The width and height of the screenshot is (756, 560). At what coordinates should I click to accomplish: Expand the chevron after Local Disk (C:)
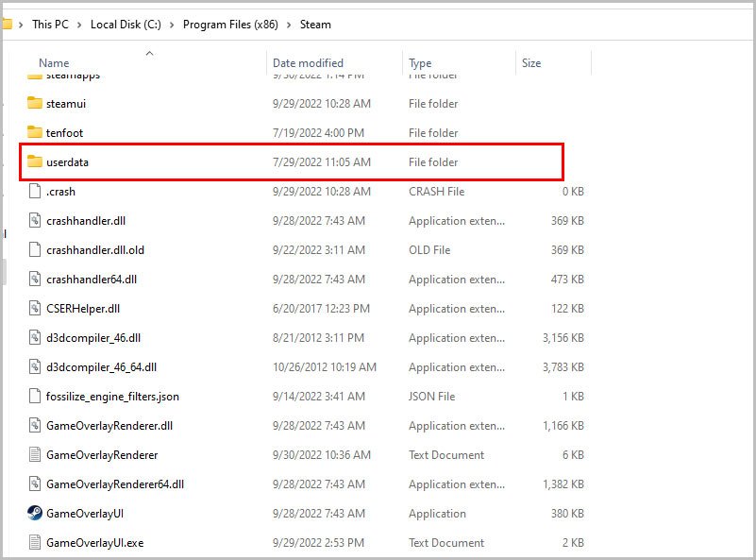(x=172, y=25)
